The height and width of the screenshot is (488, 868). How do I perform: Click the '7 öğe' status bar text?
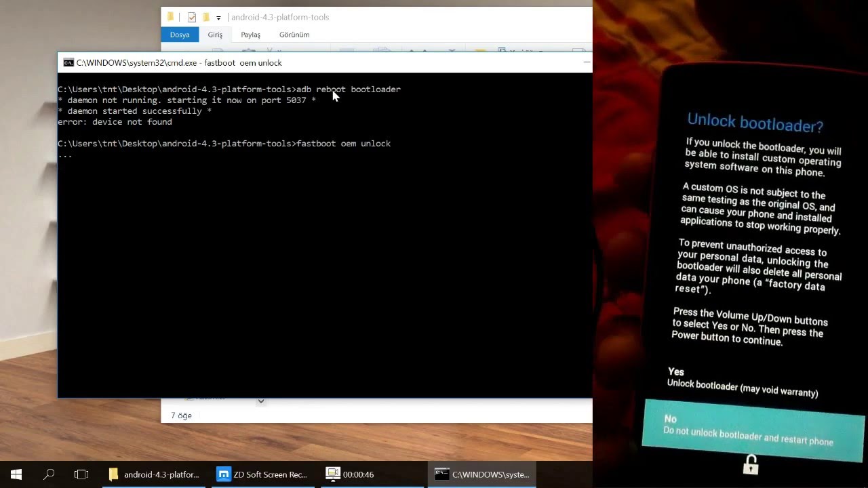[181, 415]
